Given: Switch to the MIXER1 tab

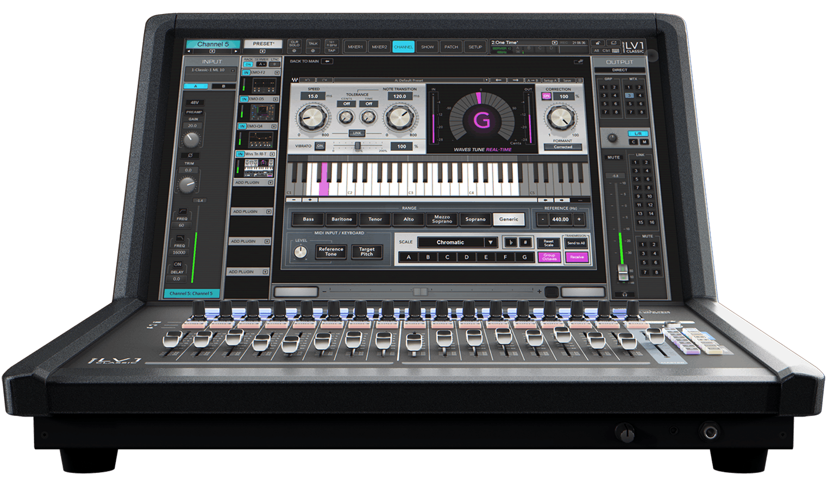Looking at the screenshot, I should point(355,47).
